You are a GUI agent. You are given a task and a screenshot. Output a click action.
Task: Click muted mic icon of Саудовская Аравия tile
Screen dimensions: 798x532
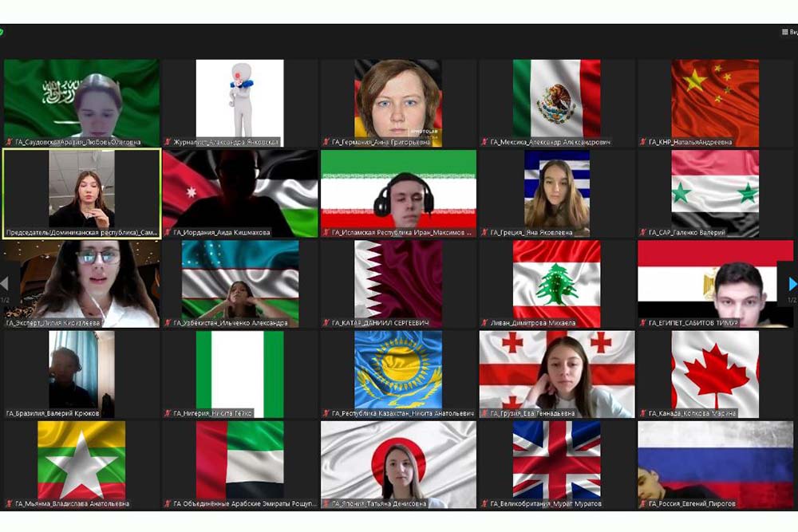(9, 142)
